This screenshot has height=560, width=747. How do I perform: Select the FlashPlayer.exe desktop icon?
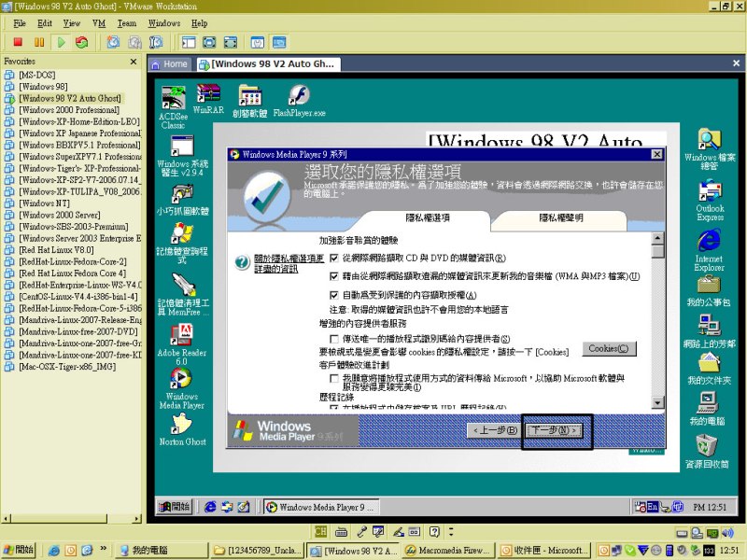pyautogui.click(x=299, y=101)
